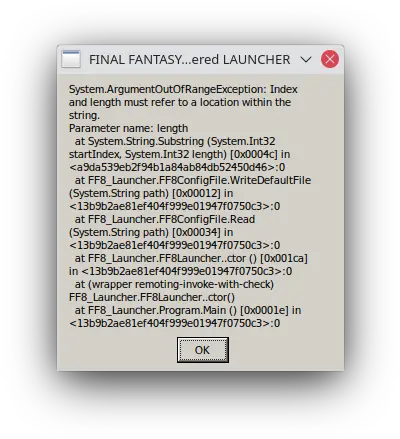Click the System.ArgumentOutOfRangeException text
This screenshot has height=439, width=400.
point(168,89)
